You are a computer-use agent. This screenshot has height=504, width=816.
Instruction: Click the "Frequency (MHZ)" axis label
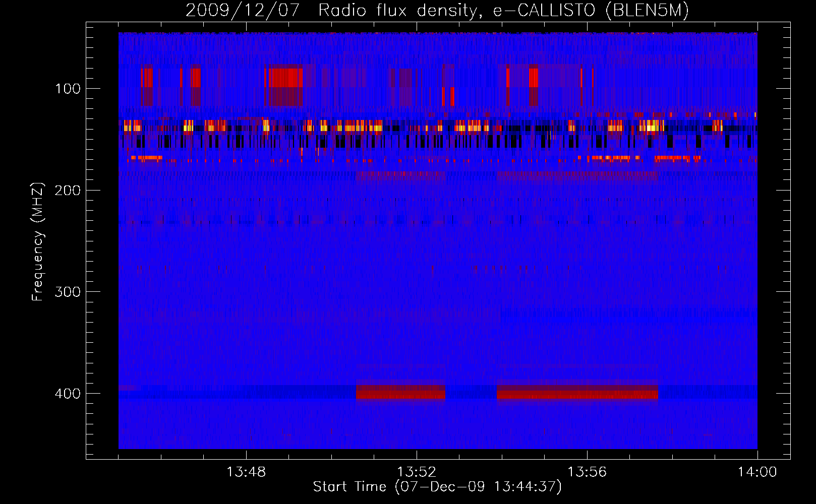pyautogui.click(x=38, y=241)
